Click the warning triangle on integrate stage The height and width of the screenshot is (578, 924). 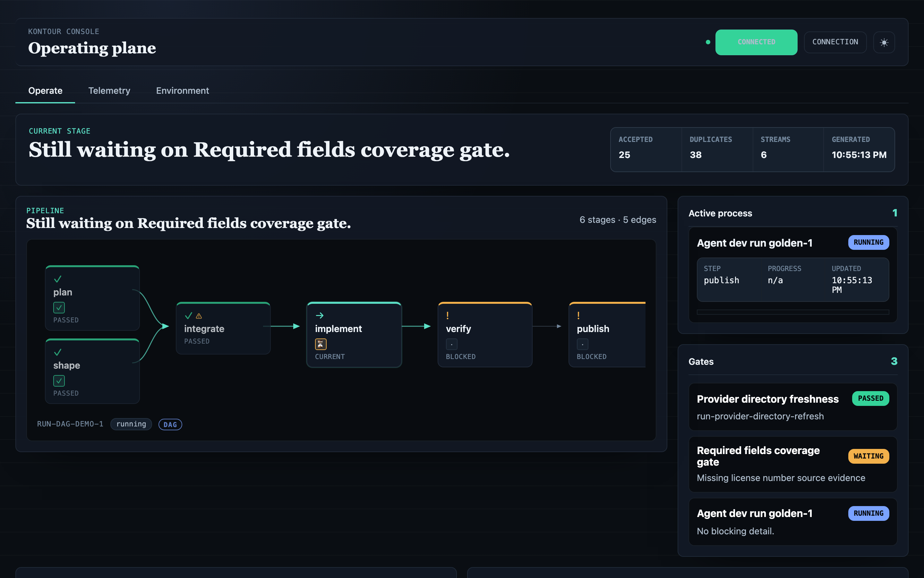point(199,316)
